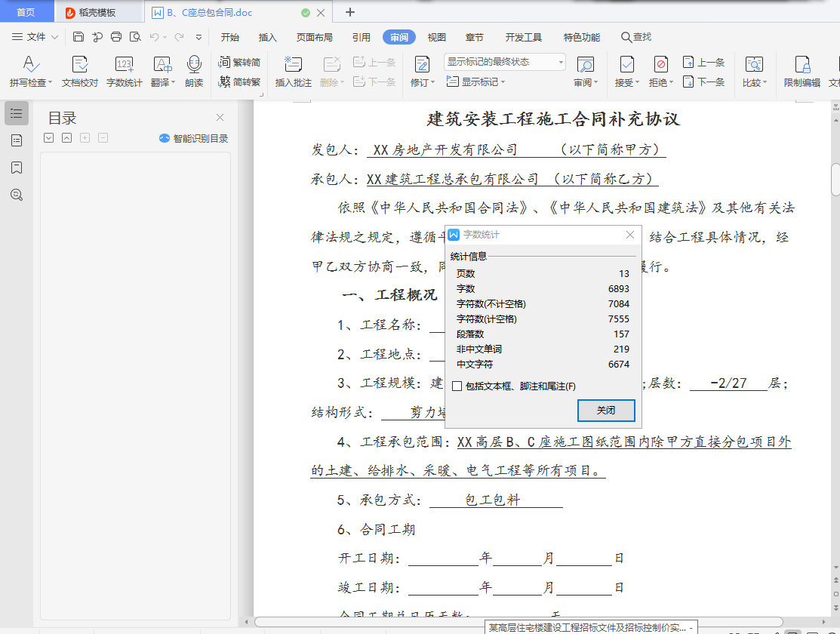Screen dimensions: 840x634
Task: Open the 审阅 review pane icon
Action: click(x=585, y=64)
